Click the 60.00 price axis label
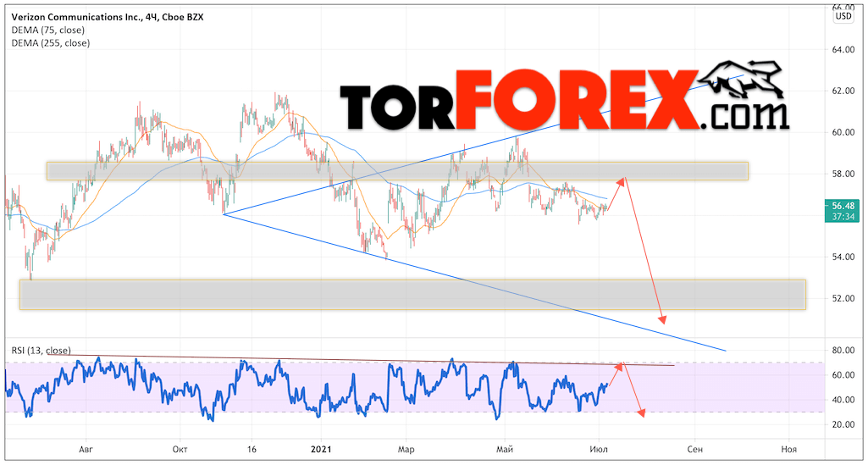Viewport: 868px width, 465px height. pyautogui.click(x=843, y=132)
